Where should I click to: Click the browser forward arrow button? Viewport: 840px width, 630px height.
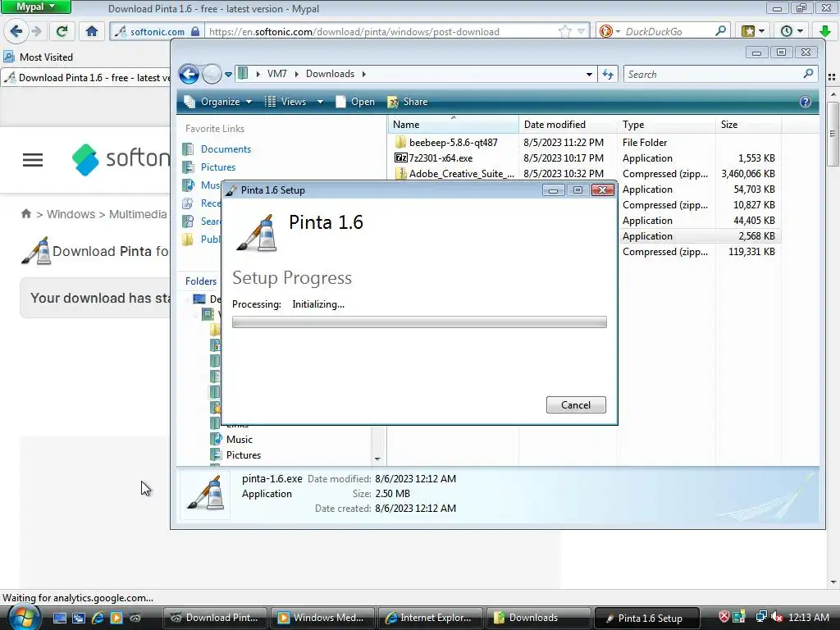(36, 32)
